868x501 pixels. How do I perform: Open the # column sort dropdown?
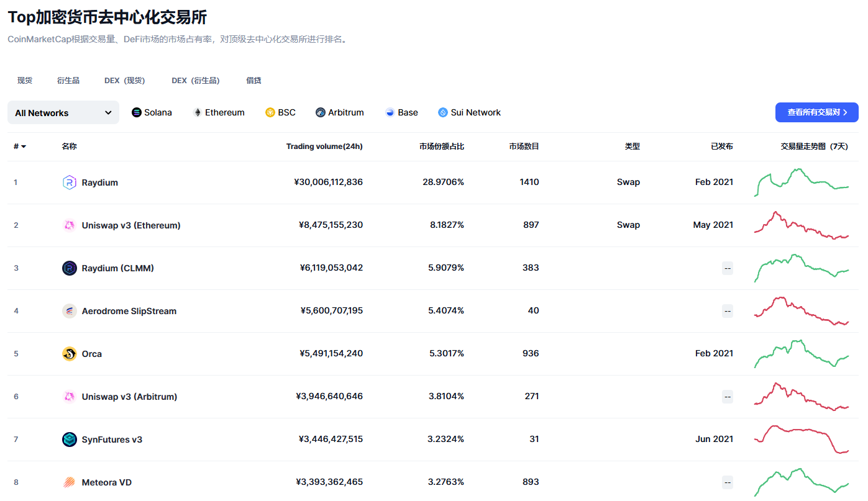pos(19,147)
